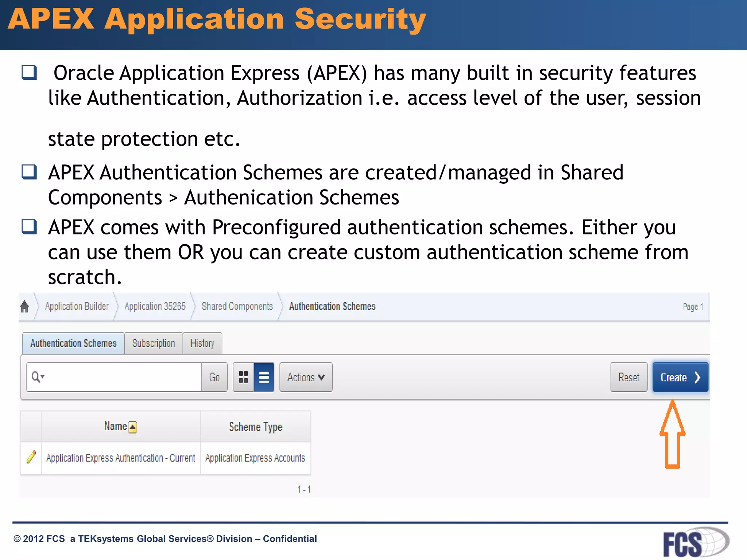
Task: Click the 1 - 1 row count
Action: [x=304, y=489]
